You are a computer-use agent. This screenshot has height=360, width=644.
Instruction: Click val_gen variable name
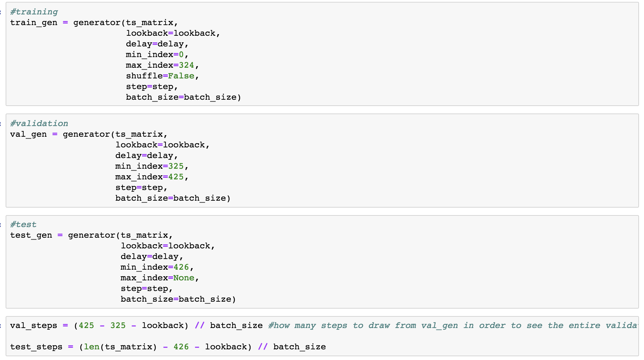pos(28,134)
